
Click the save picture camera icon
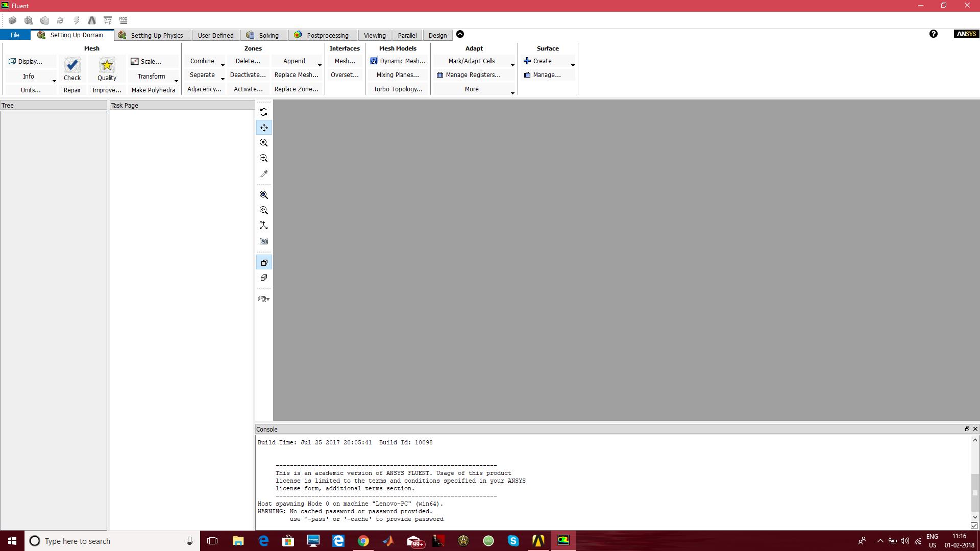[x=264, y=241]
